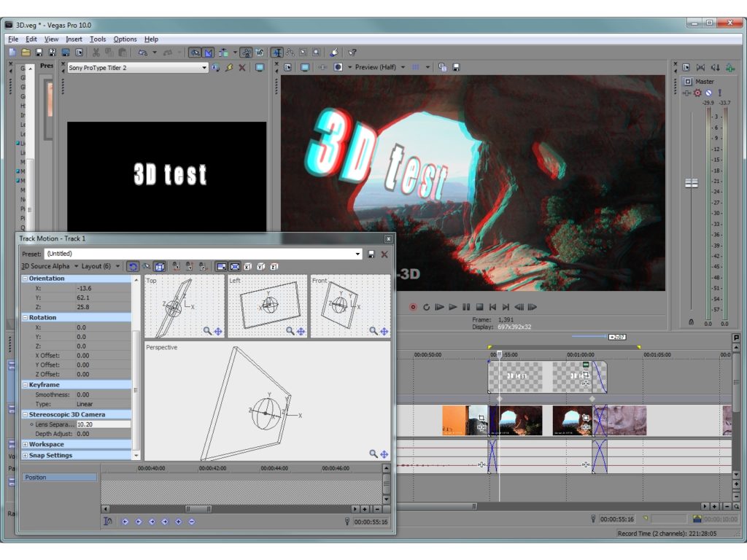Viewport: 747px width, 560px height.
Task: Click the copy snapshot to clipboard icon
Action: coord(443,66)
